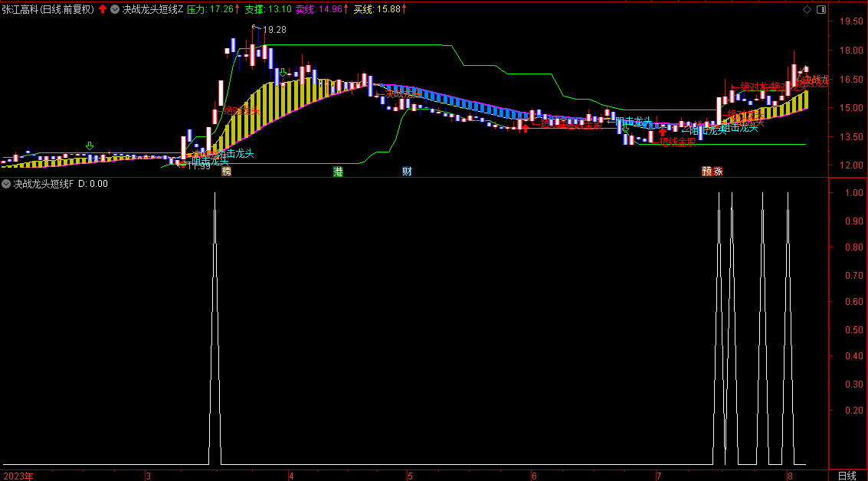Click the 13.50 price axis label
868x481 pixels.
(x=851, y=136)
